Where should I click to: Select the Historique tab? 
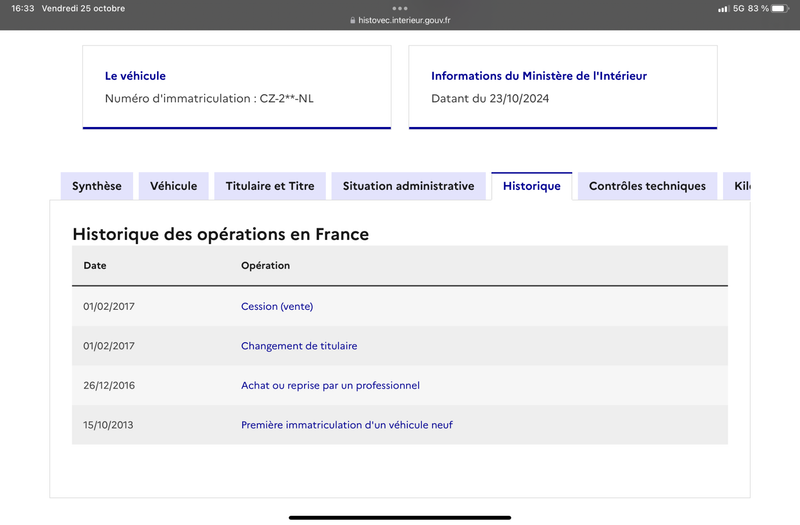click(x=532, y=186)
